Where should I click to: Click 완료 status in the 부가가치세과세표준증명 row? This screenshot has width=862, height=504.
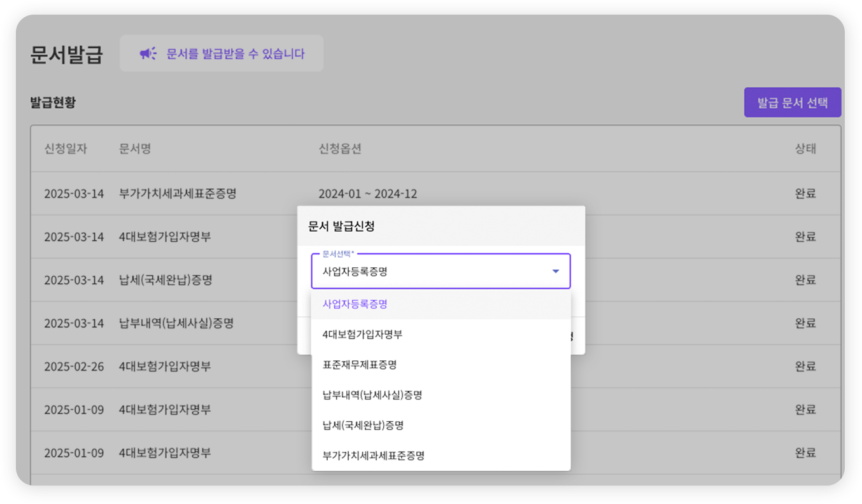coord(805,193)
